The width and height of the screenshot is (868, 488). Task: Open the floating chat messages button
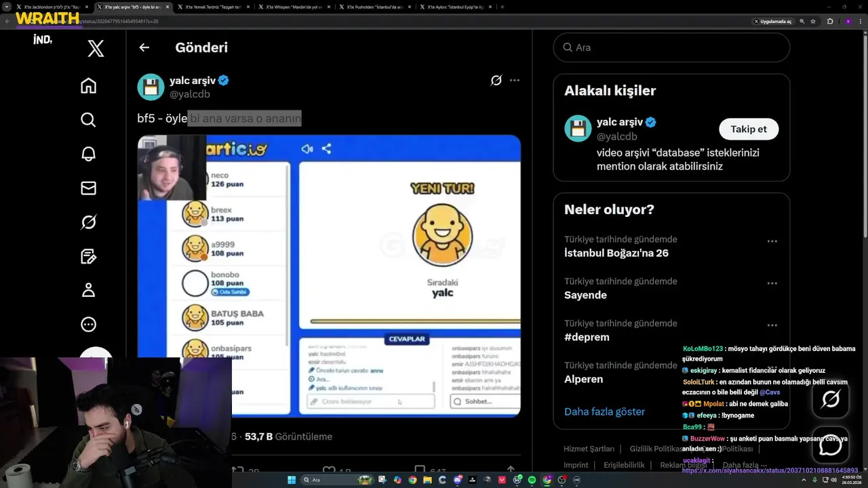(x=831, y=445)
